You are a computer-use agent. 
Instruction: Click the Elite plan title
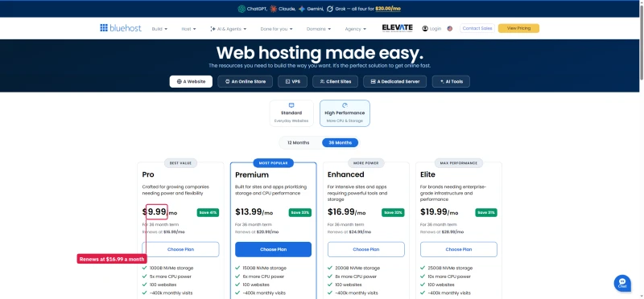(427, 174)
